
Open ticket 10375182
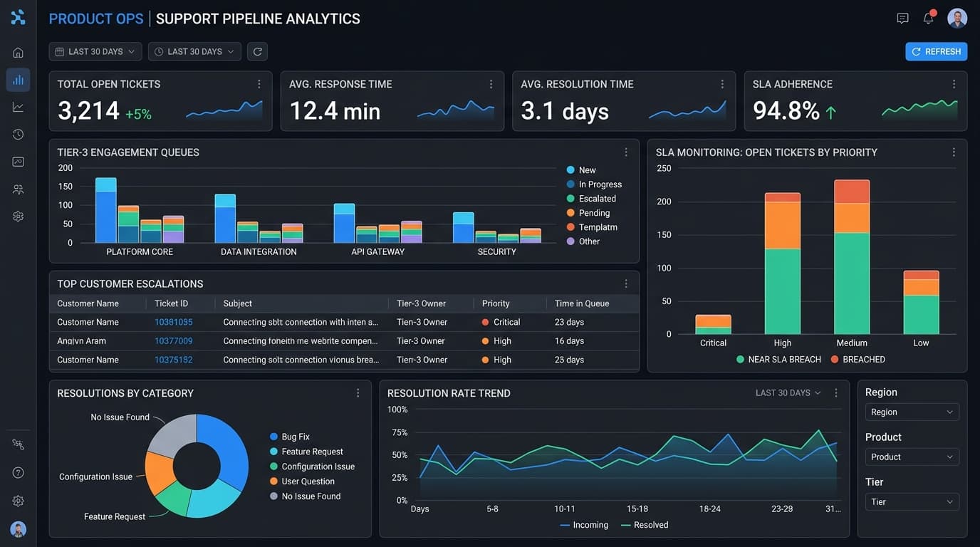[x=174, y=360]
